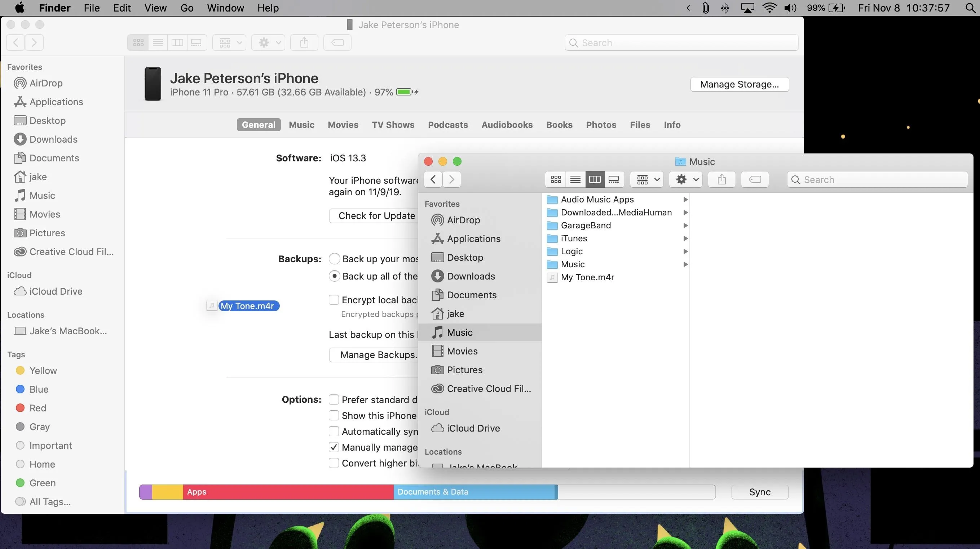The image size is (980, 549).
Task: Select the Blue tag
Action: pos(32,389)
